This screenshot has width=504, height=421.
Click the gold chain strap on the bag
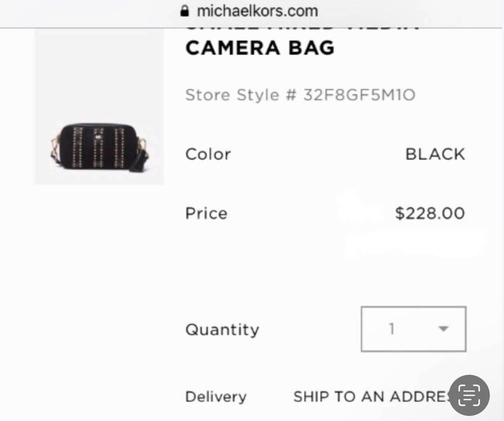(55, 145)
